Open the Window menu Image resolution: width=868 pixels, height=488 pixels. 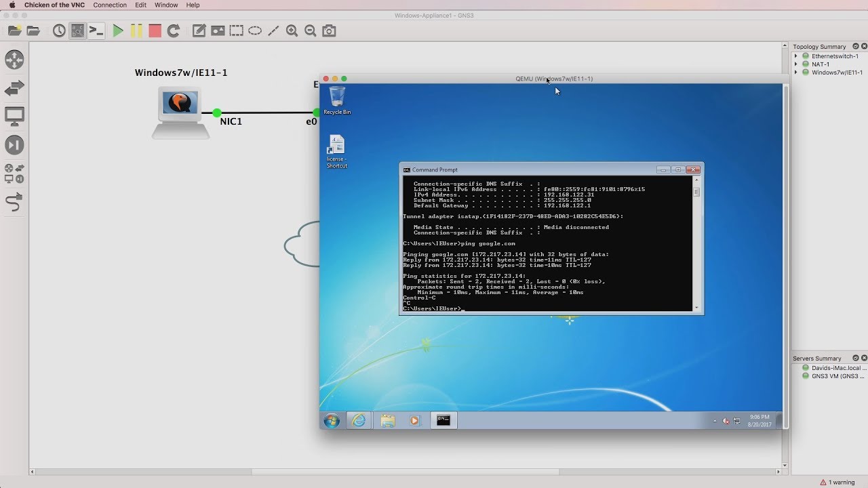point(166,5)
